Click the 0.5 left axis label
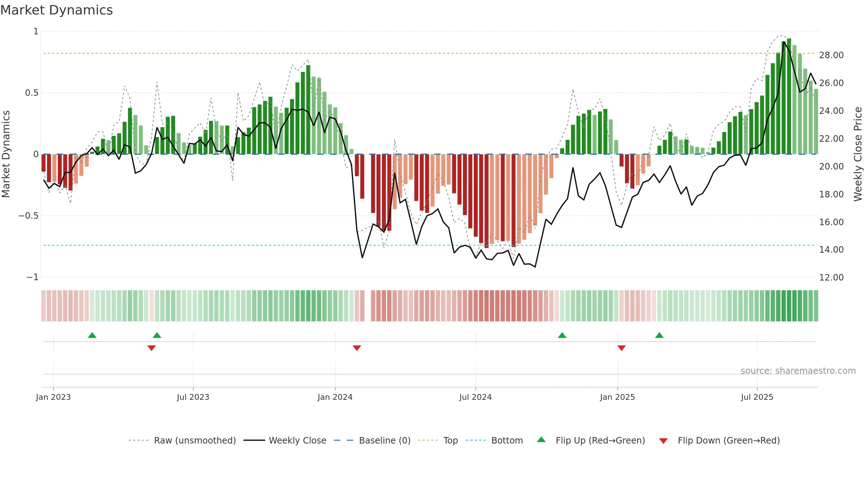The width and height of the screenshot is (868, 488). pos(31,93)
